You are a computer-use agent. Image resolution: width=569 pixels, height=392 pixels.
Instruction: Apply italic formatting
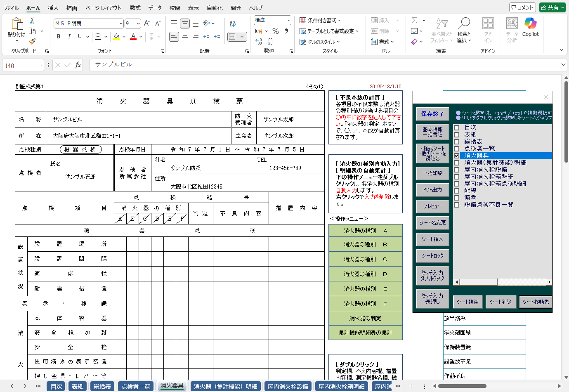[69, 36]
